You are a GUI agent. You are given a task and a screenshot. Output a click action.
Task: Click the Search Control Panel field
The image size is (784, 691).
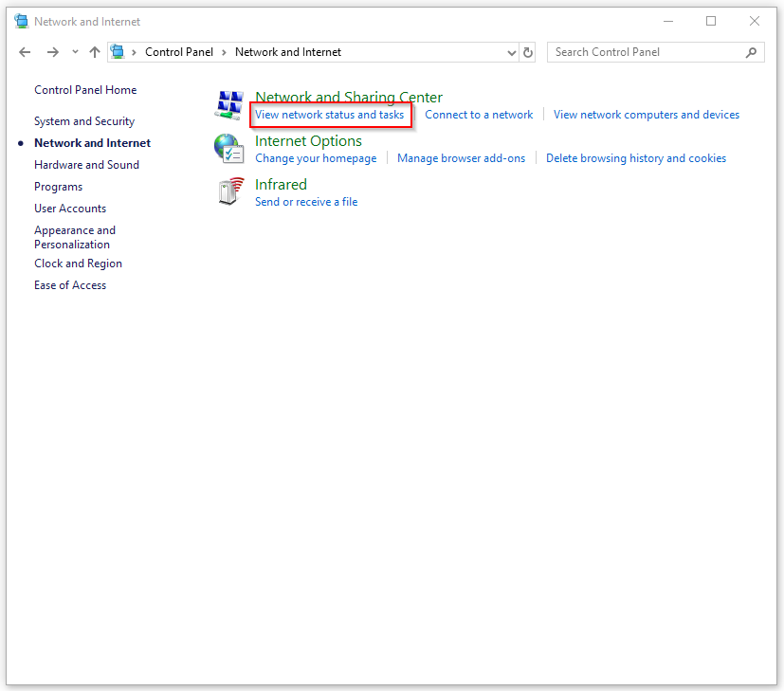tap(645, 52)
